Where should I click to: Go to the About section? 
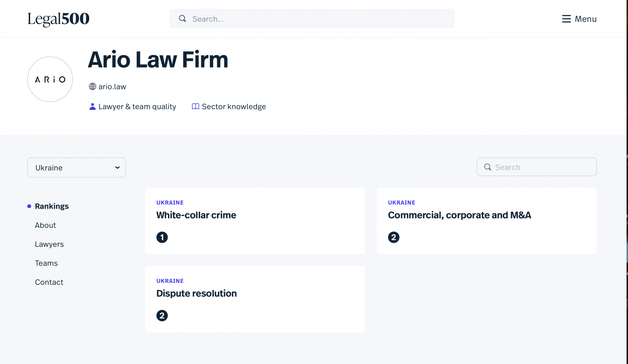[45, 225]
